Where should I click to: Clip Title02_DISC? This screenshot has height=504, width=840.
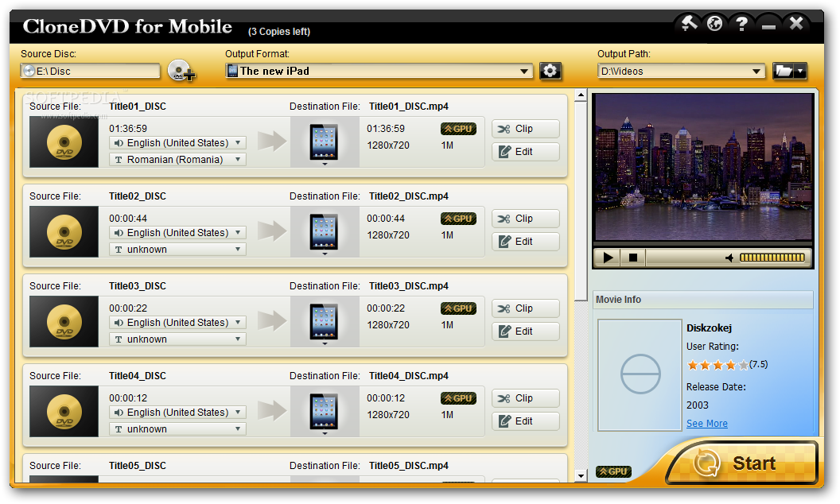point(526,219)
